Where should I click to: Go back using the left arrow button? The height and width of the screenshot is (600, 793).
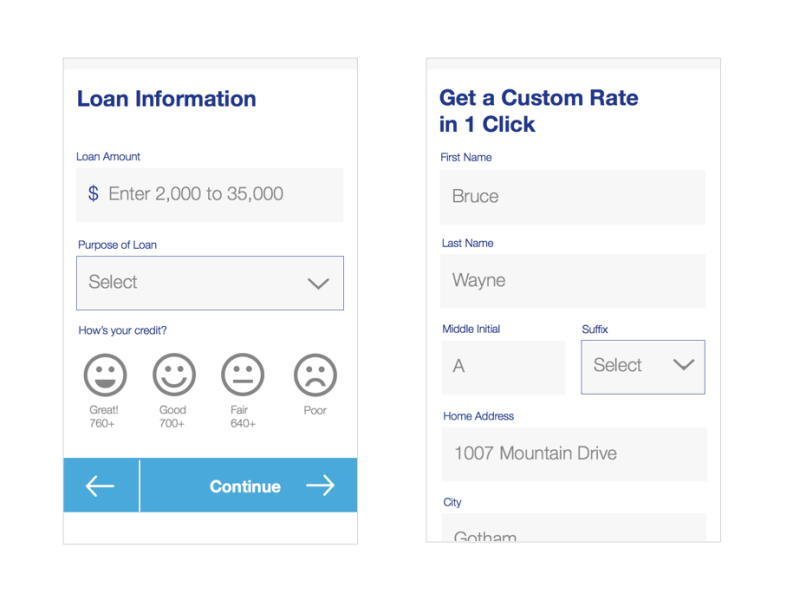[101, 486]
